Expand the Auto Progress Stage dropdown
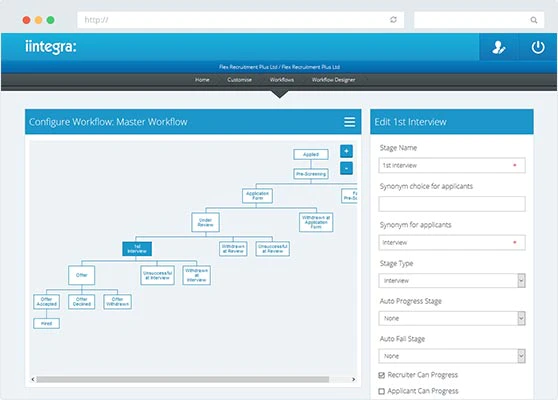558x400 pixels. tap(452, 318)
